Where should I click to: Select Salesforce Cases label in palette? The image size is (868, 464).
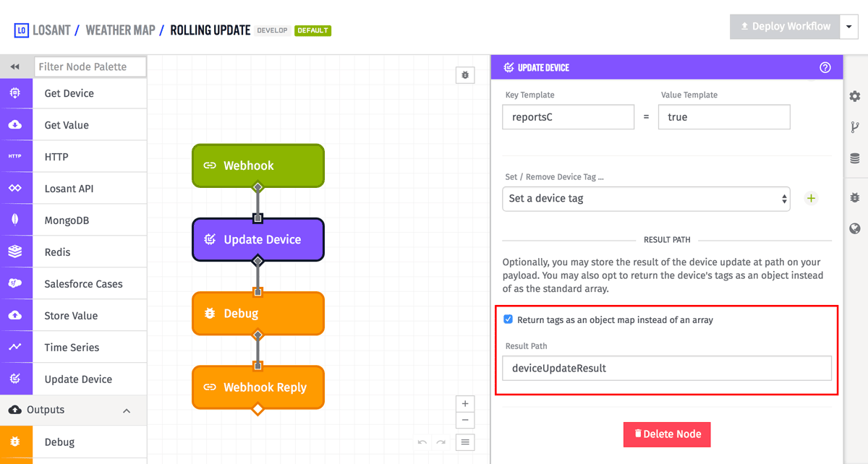coord(83,284)
